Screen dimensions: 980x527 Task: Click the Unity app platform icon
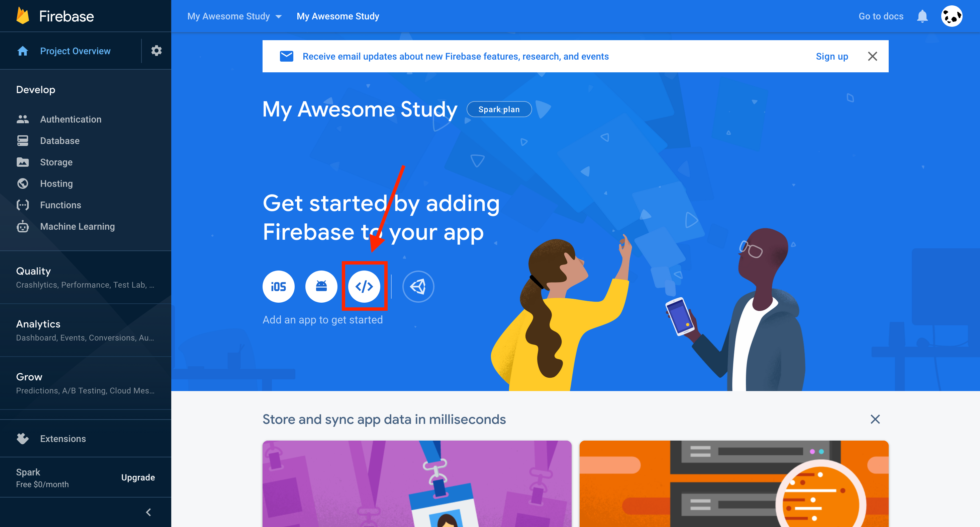tap(418, 286)
